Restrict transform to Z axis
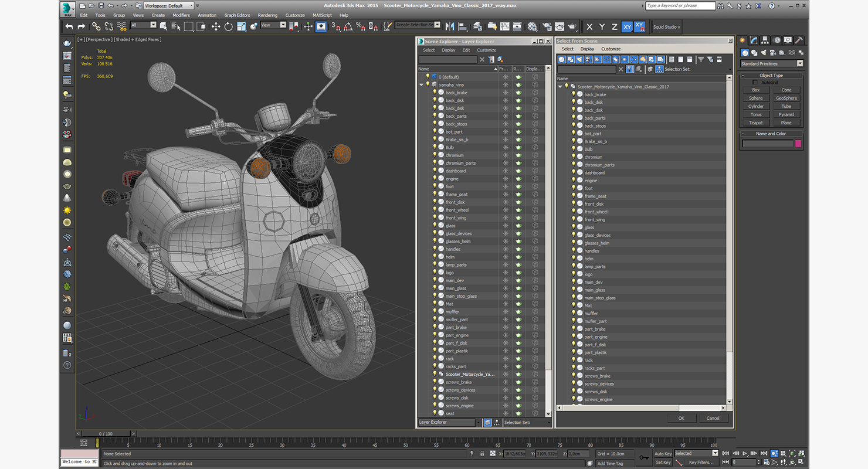This screenshot has width=868, height=469. (x=615, y=27)
